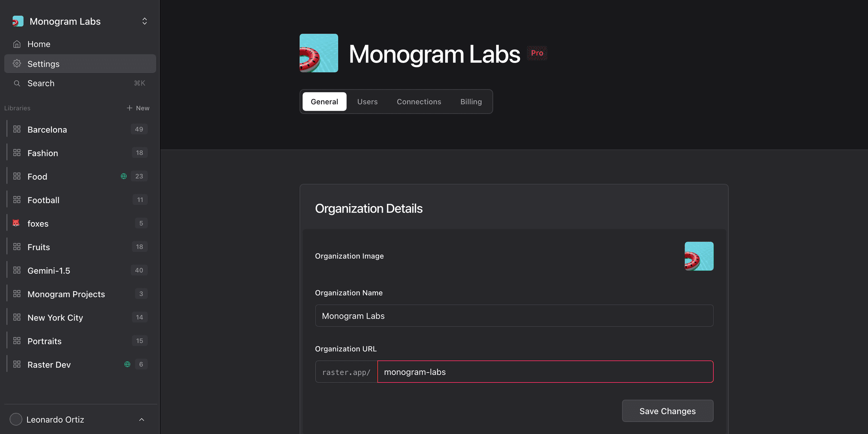868x434 pixels.
Task: Click the Portraits library grid icon
Action: [x=17, y=341]
